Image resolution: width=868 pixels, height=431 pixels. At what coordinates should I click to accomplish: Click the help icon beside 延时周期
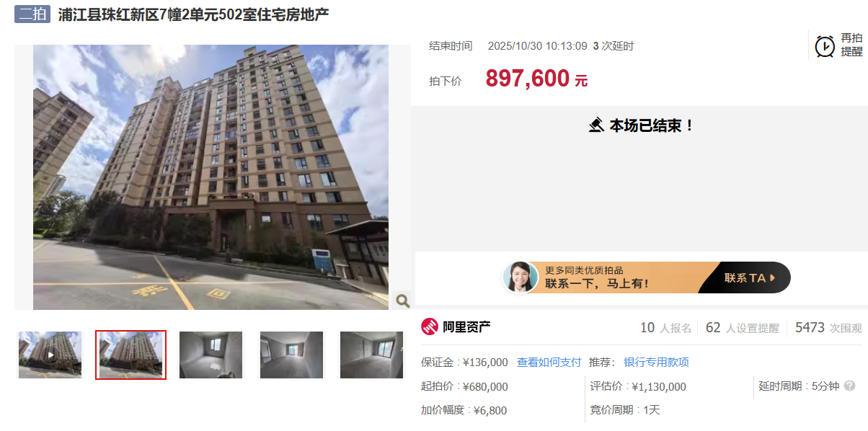(x=850, y=386)
